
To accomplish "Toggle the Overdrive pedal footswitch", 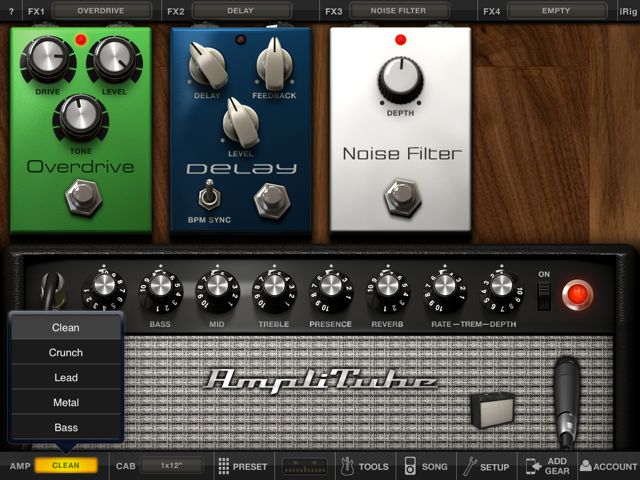I will [x=83, y=198].
